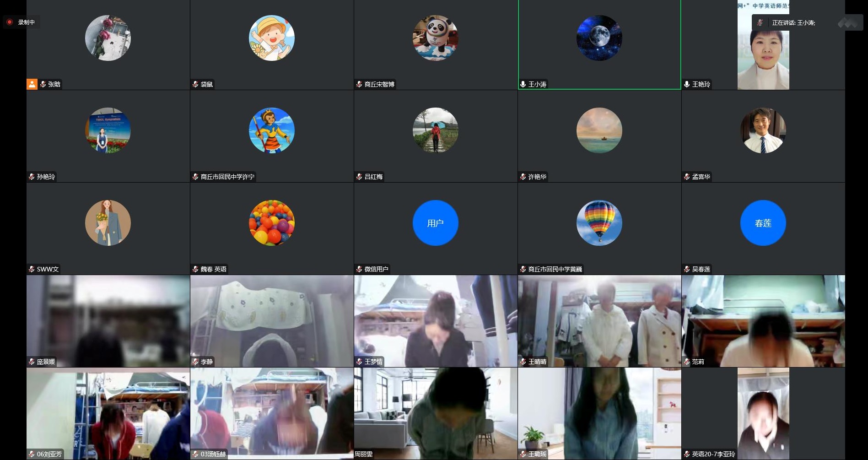
Task: Open the 王晴晴 video tile
Action: tap(599, 320)
